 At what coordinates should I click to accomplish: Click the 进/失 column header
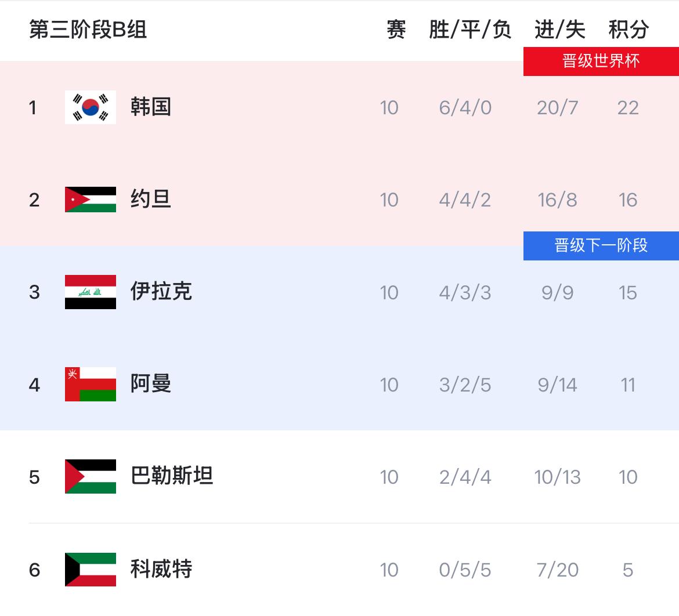559,30
